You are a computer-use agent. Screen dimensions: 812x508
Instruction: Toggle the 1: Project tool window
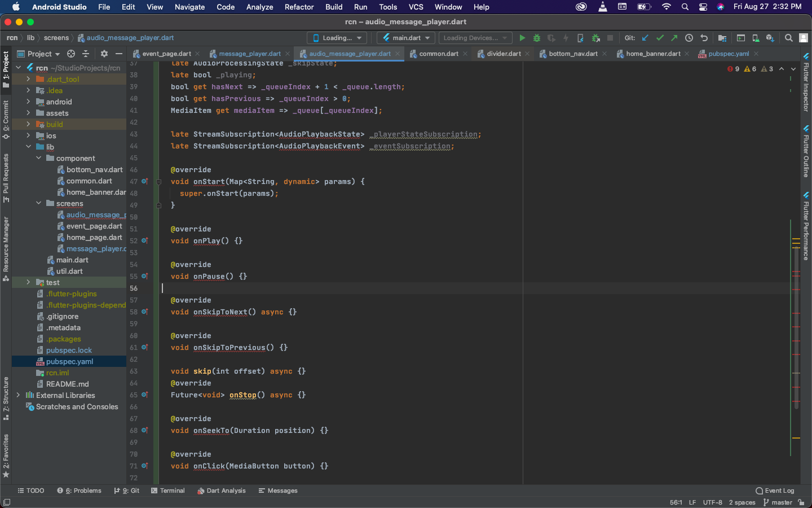pyautogui.click(x=6, y=69)
